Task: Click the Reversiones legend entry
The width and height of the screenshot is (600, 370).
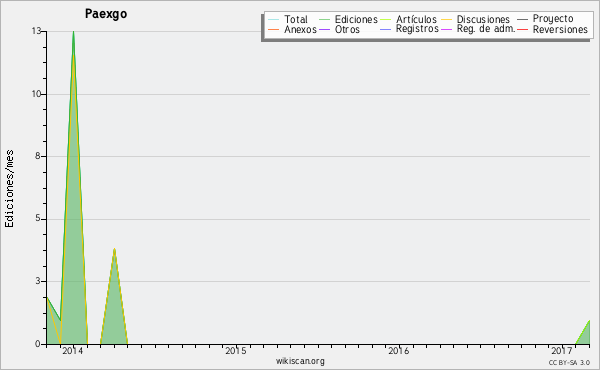Action: 560,29
